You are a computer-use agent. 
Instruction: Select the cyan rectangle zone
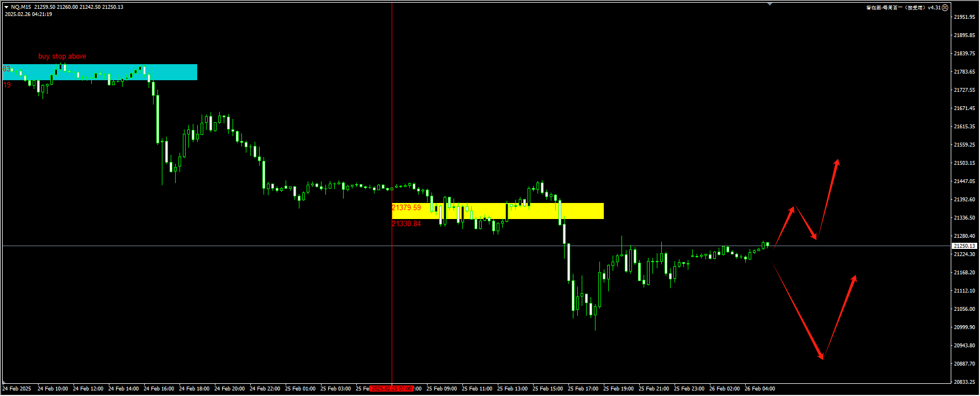166,72
